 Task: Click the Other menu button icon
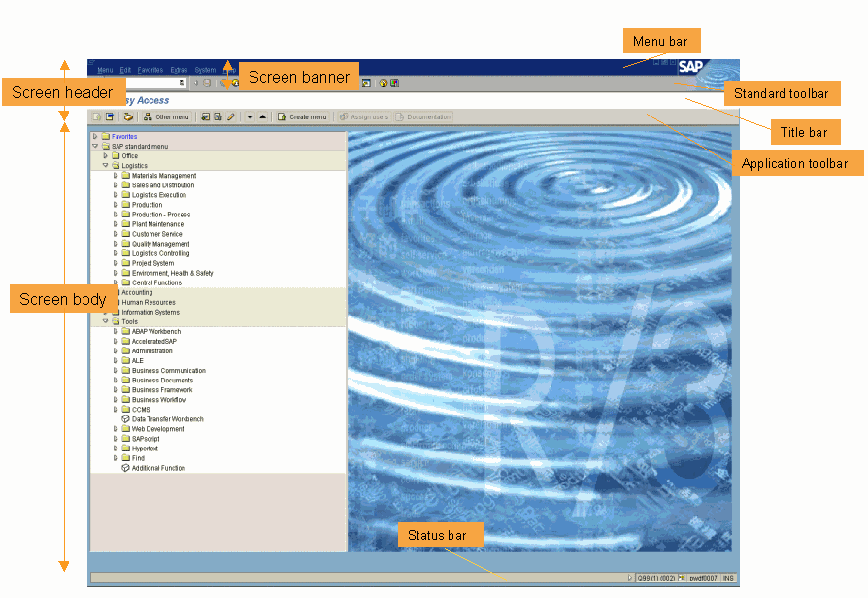pos(148,117)
